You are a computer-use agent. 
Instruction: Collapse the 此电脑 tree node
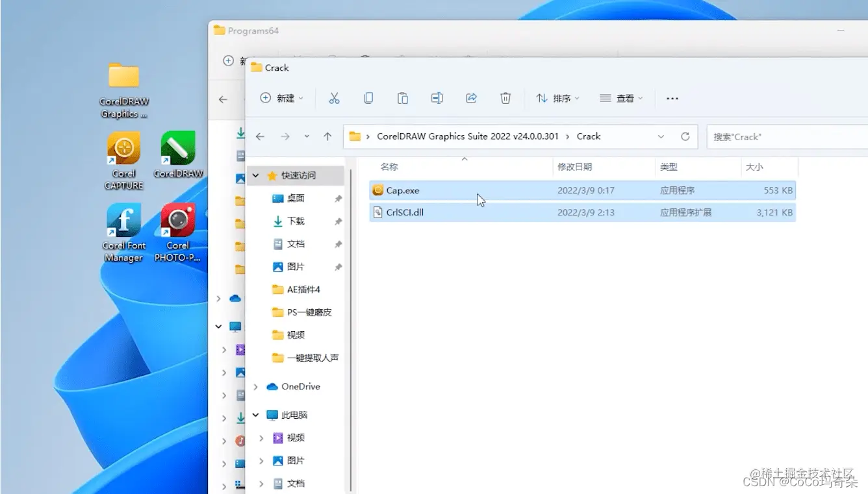coord(255,415)
